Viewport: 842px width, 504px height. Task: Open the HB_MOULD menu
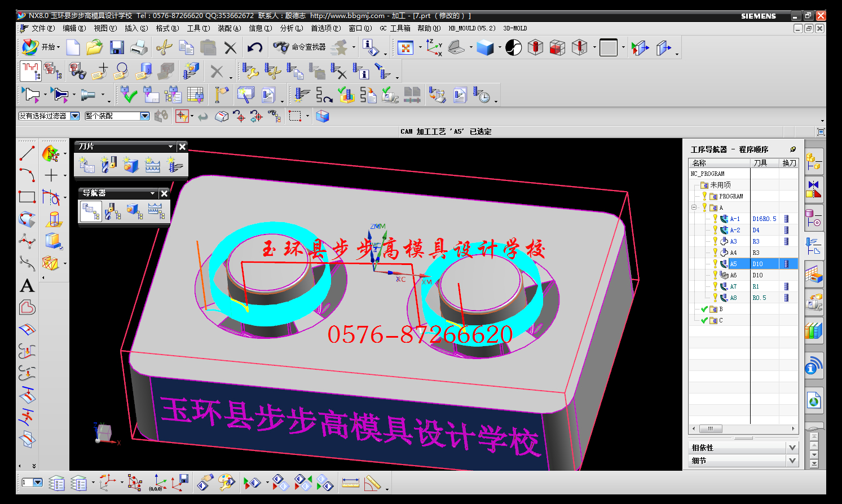click(x=471, y=28)
